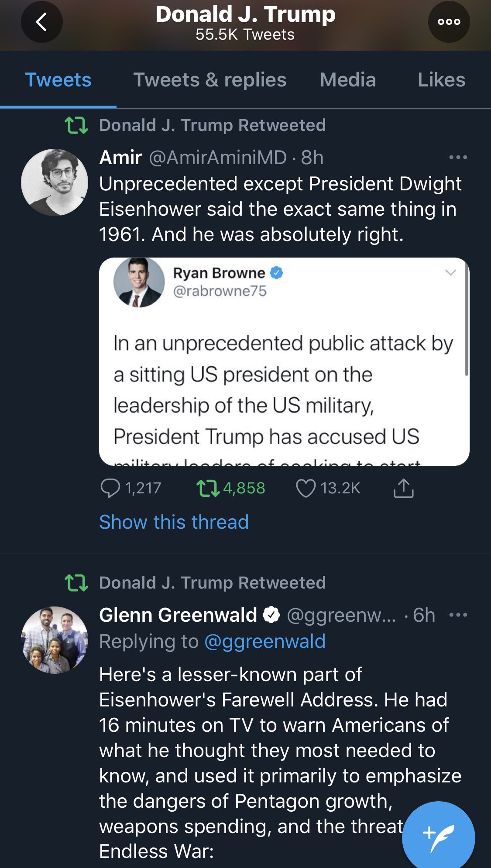
Task: Undo retweet on Amir's tweet
Action: [208, 488]
